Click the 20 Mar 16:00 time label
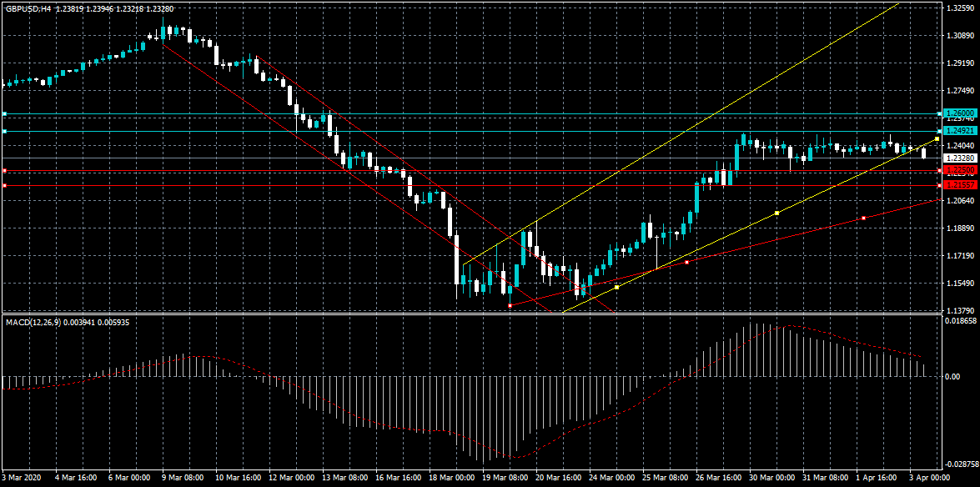 560,477
